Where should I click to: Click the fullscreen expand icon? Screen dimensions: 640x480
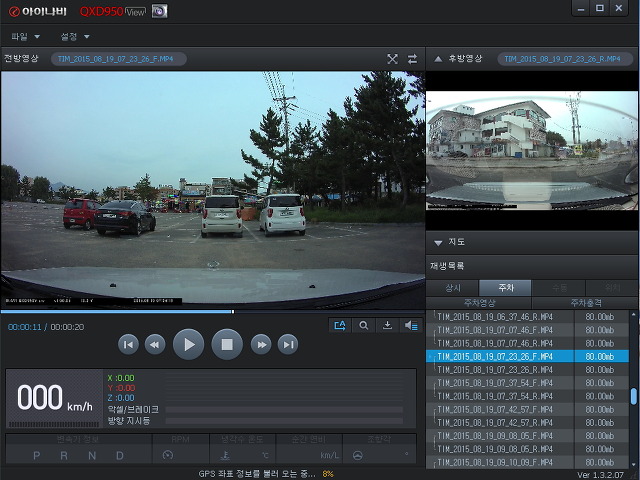pos(393,59)
